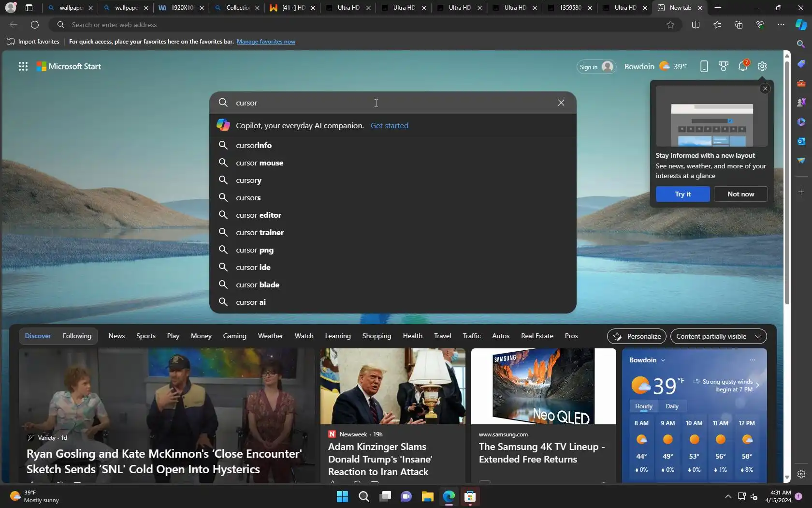Screen dimensions: 812x508
Task: Open sidebar settings gear at bottom
Action: (x=801, y=474)
